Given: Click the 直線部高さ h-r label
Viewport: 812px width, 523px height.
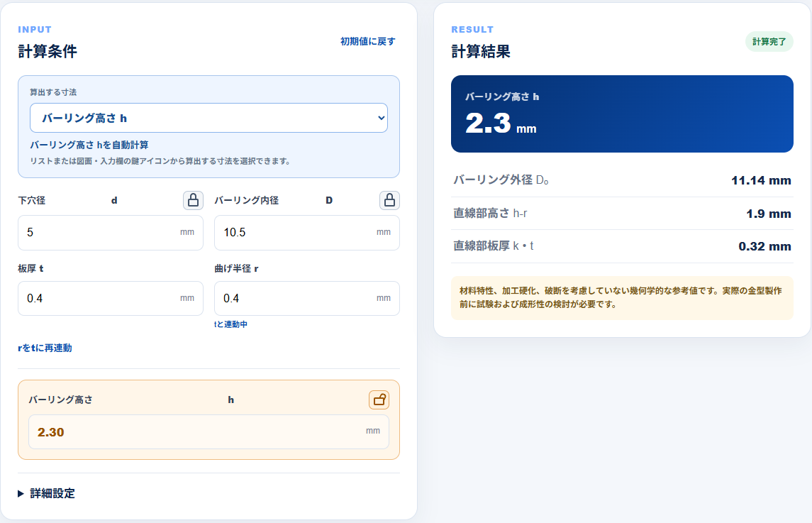Looking at the screenshot, I should point(491,213).
